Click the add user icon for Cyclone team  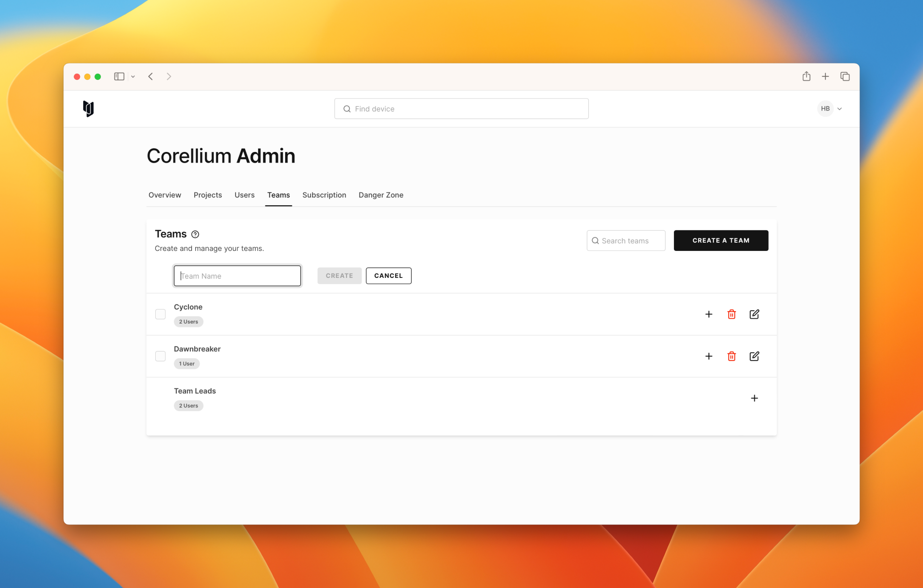pyautogui.click(x=709, y=313)
